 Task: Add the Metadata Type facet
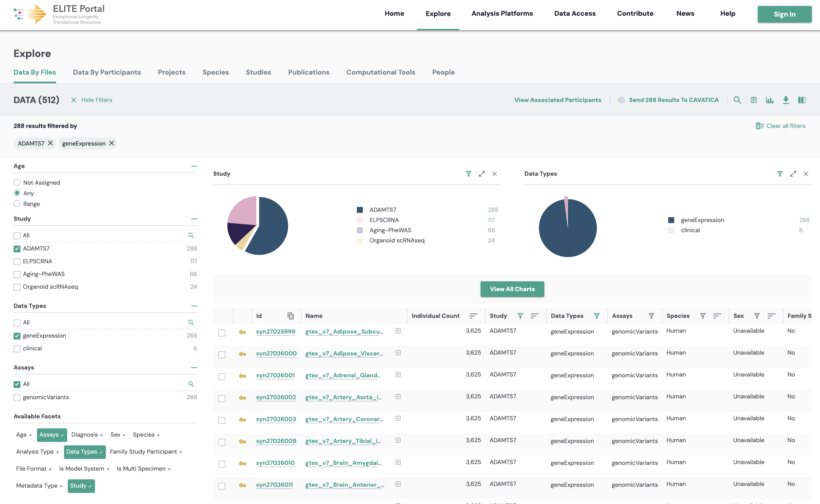pyautogui.click(x=39, y=486)
